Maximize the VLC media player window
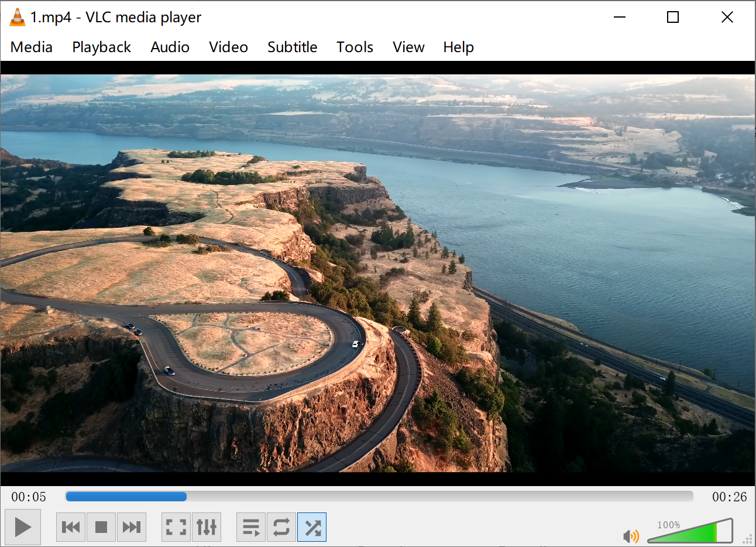 click(673, 17)
